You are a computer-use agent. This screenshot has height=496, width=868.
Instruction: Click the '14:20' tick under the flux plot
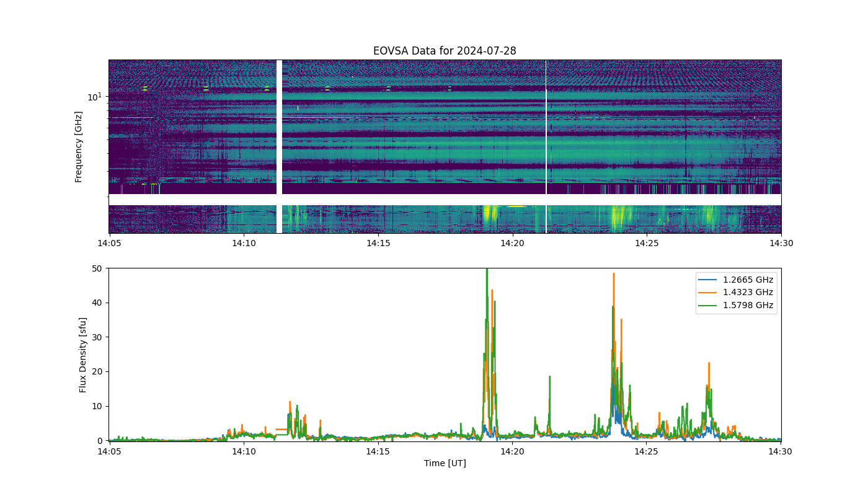pos(512,451)
